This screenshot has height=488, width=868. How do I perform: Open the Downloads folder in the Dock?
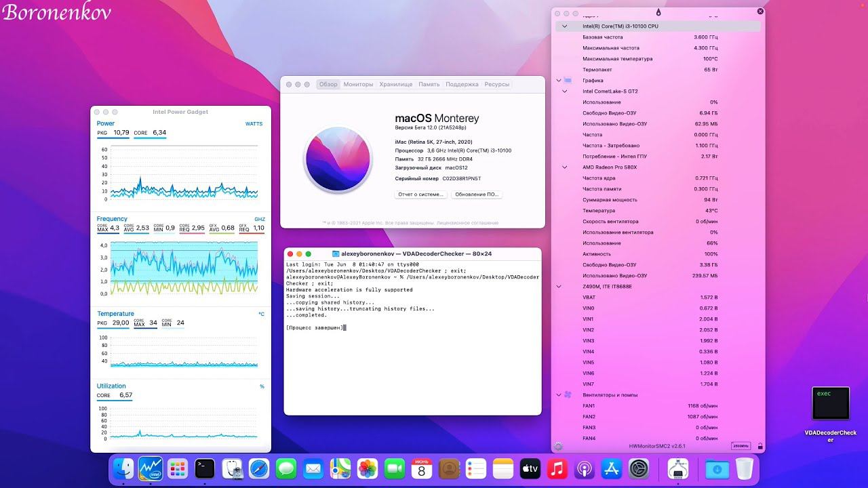[x=717, y=468]
